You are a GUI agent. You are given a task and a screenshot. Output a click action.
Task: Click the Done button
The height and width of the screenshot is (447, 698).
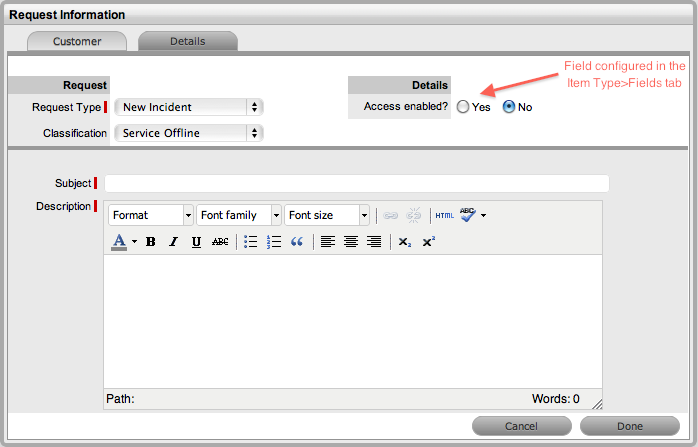[x=630, y=426]
